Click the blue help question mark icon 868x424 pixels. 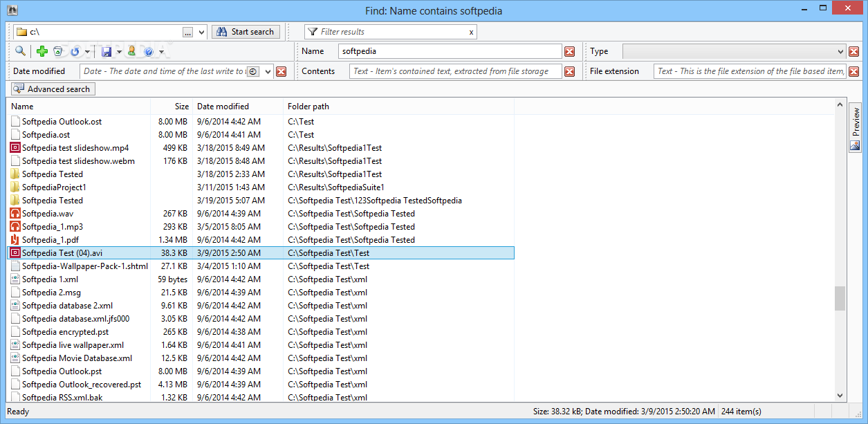148,51
